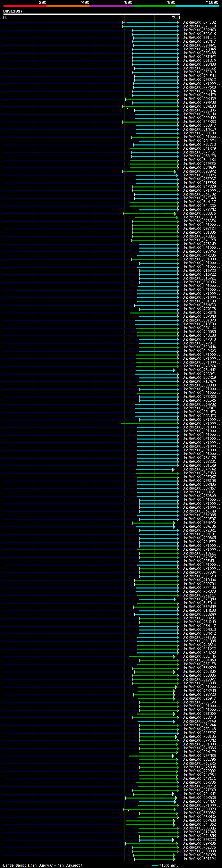Select UniRef100_Q4PBT8 hit
This screenshot has width=222, height=868.
click(199, 339)
